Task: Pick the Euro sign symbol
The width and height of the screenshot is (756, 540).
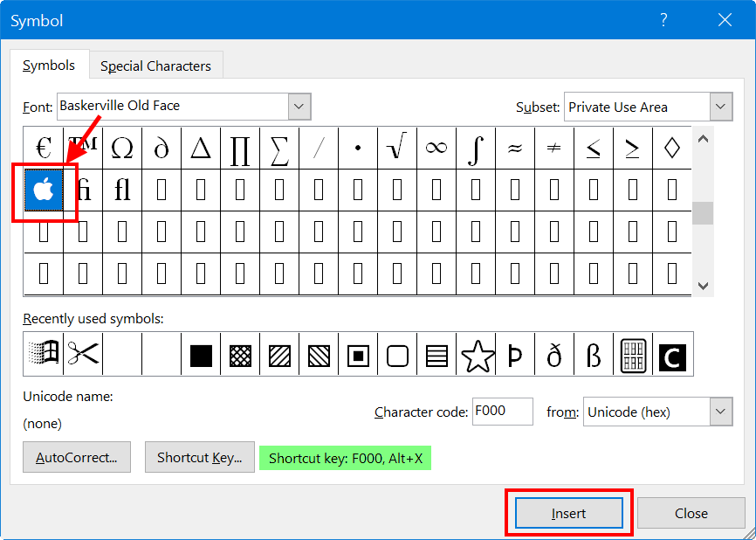Action: click(44, 148)
